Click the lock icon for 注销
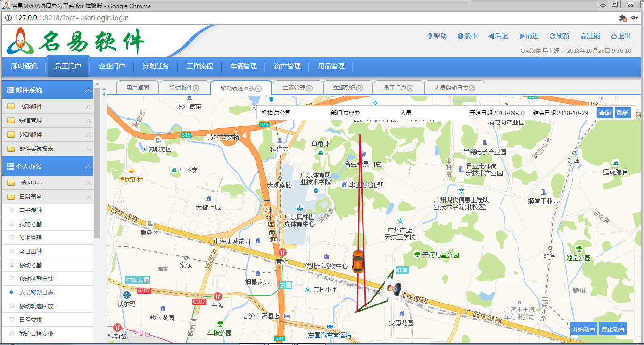Screen dimensions: 644x345 tap(583, 36)
